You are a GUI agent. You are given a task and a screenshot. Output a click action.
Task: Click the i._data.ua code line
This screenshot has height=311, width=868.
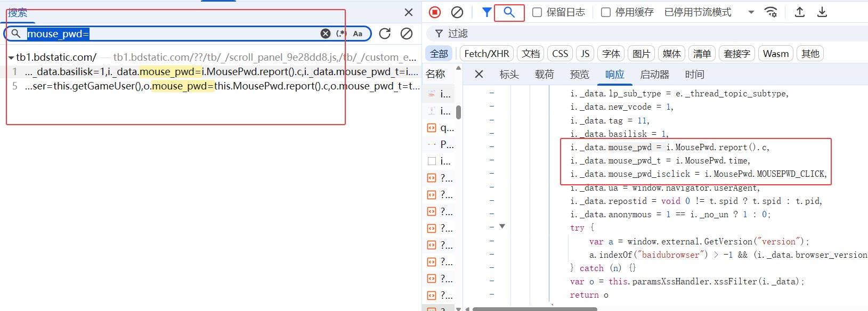665,188
